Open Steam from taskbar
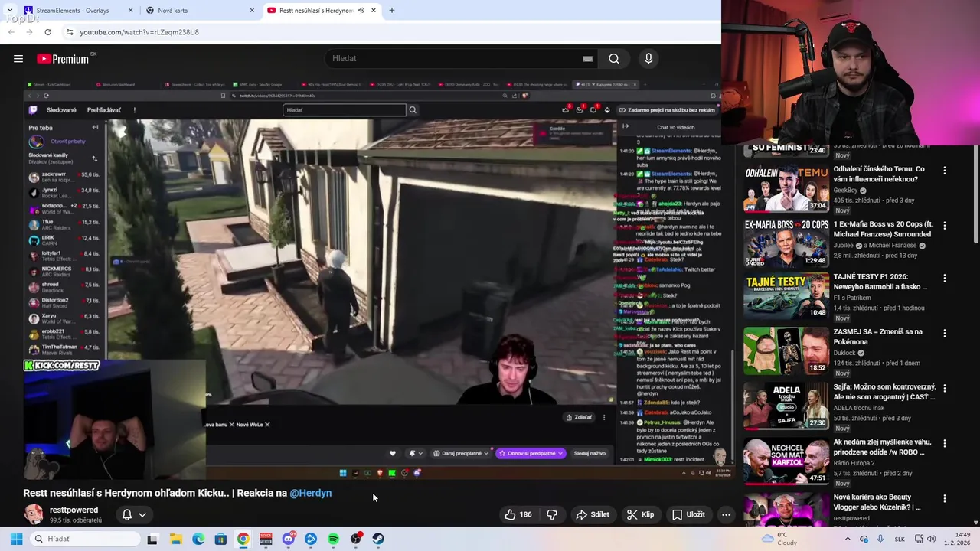Image resolution: width=980 pixels, height=551 pixels. pyautogui.click(x=378, y=539)
